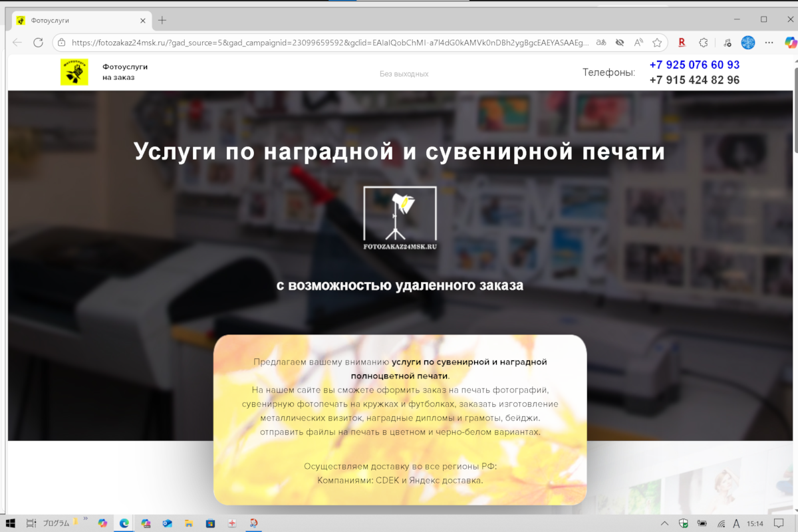Open the Copilot PRE app on the taskbar
This screenshot has width=798, height=532.
pyautogui.click(x=146, y=523)
